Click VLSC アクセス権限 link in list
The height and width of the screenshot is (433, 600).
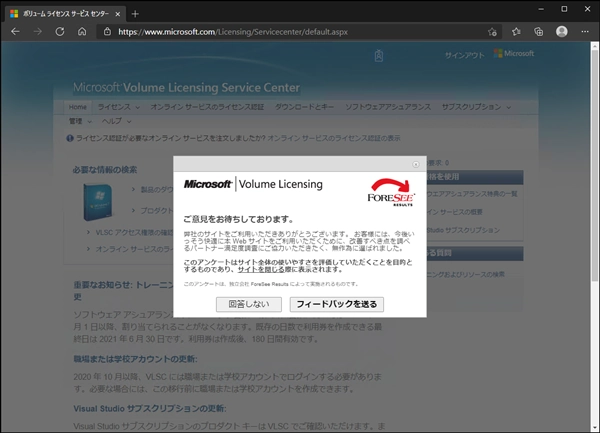tap(134, 233)
